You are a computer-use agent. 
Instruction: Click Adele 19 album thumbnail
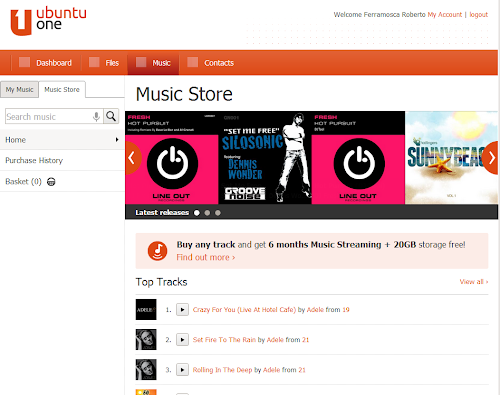pos(146,309)
